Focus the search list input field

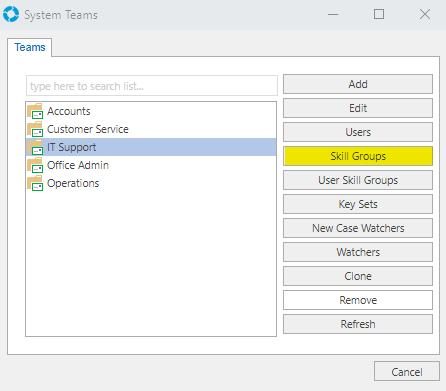coord(152,86)
